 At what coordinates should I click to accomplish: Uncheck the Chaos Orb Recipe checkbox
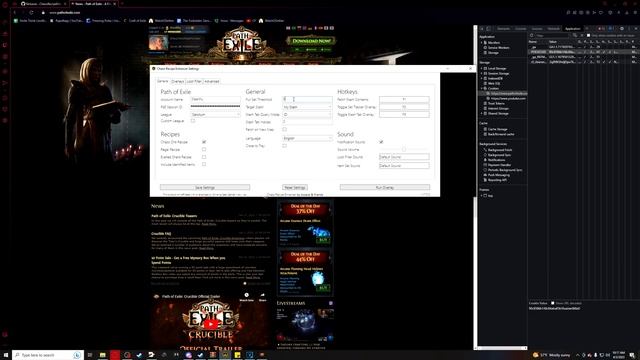click(x=204, y=142)
